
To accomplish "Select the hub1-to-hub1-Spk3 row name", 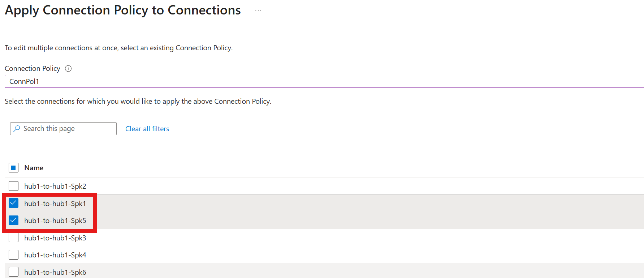I will 55,238.
